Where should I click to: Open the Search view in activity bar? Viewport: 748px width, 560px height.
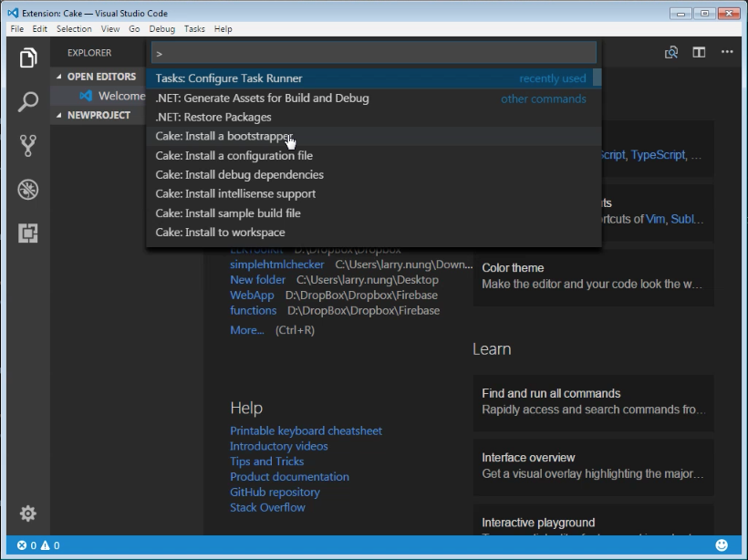point(28,101)
